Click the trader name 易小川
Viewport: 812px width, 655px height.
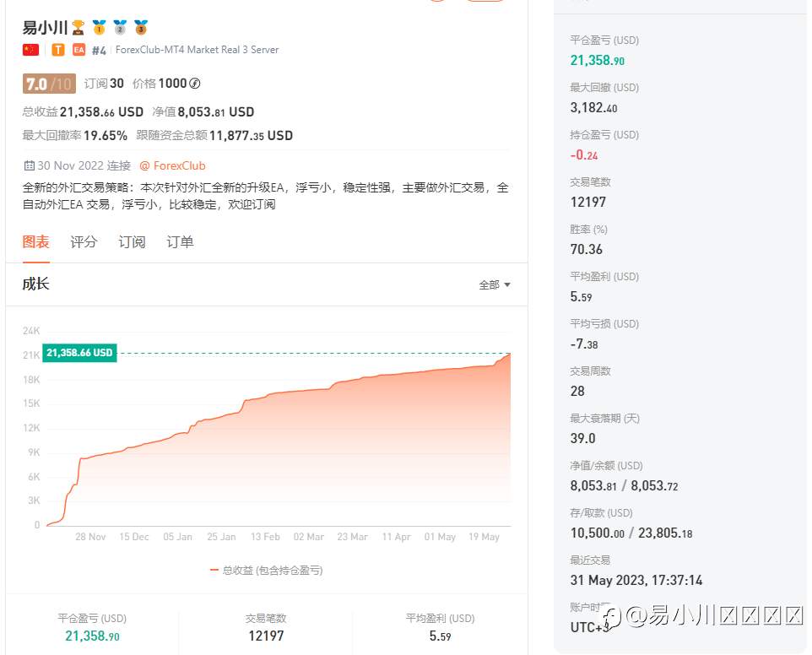point(45,28)
